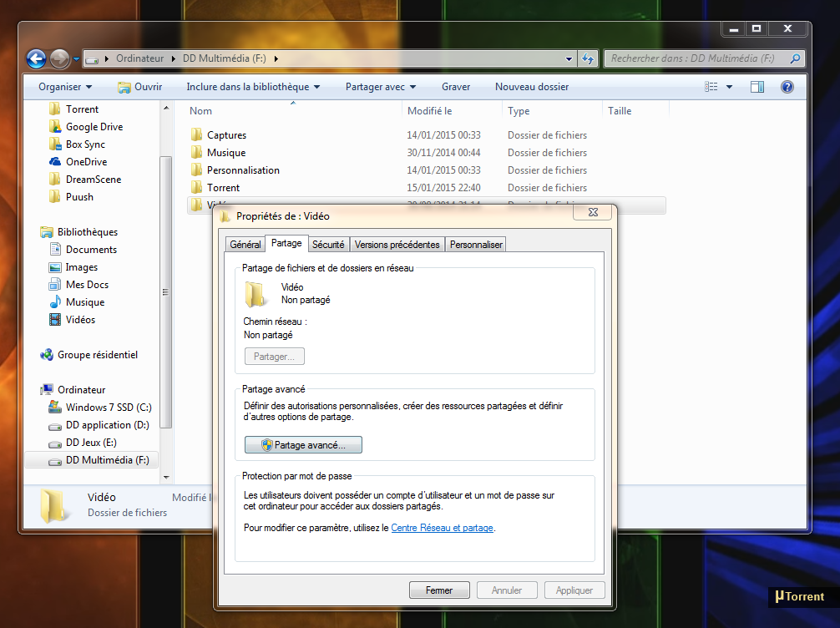Follow the Centre Réseau et partage link
This screenshot has width=840, height=628.
click(x=442, y=528)
